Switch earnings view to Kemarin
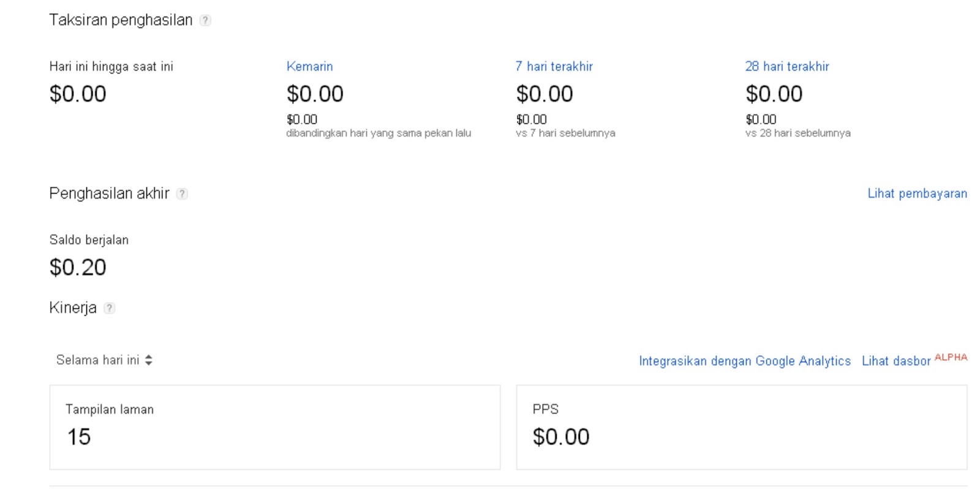The image size is (980, 489). 309,66
